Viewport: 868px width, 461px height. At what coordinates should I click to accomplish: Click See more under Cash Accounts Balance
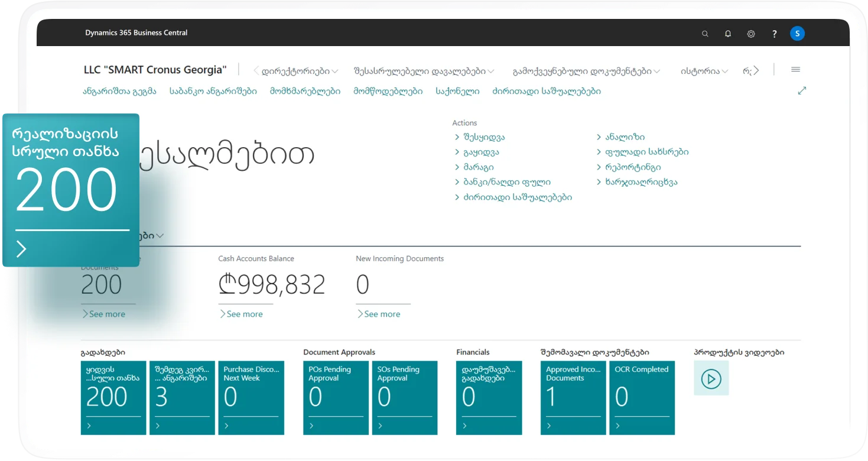pyautogui.click(x=241, y=314)
